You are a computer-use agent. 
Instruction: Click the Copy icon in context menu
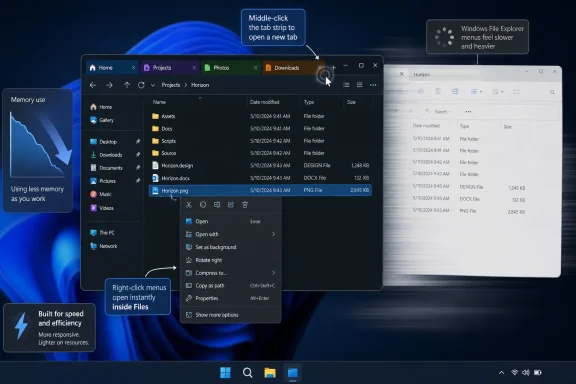tap(203, 205)
